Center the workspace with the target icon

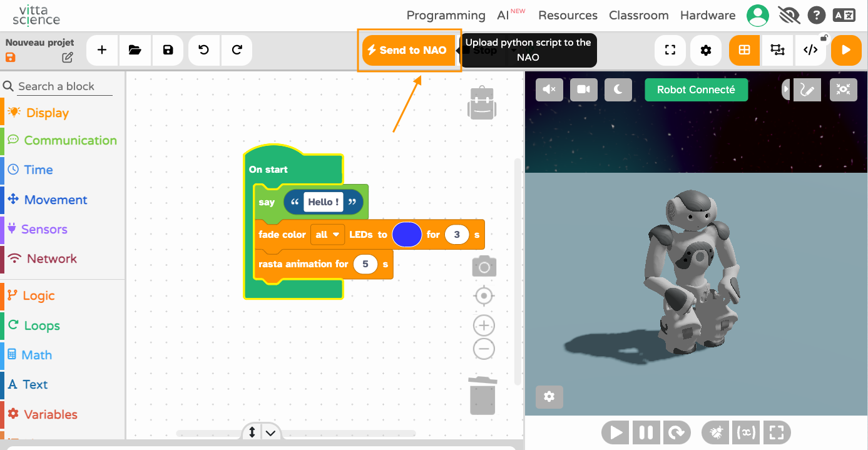point(484,295)
